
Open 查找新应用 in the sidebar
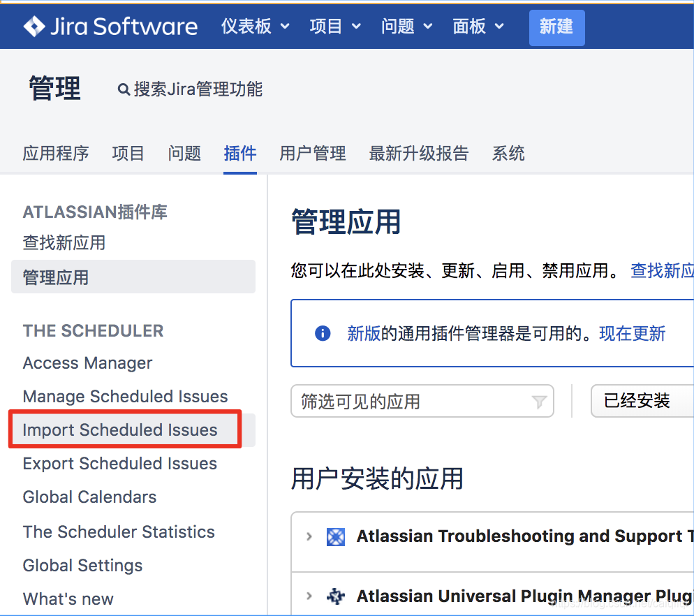pos(64,242)
